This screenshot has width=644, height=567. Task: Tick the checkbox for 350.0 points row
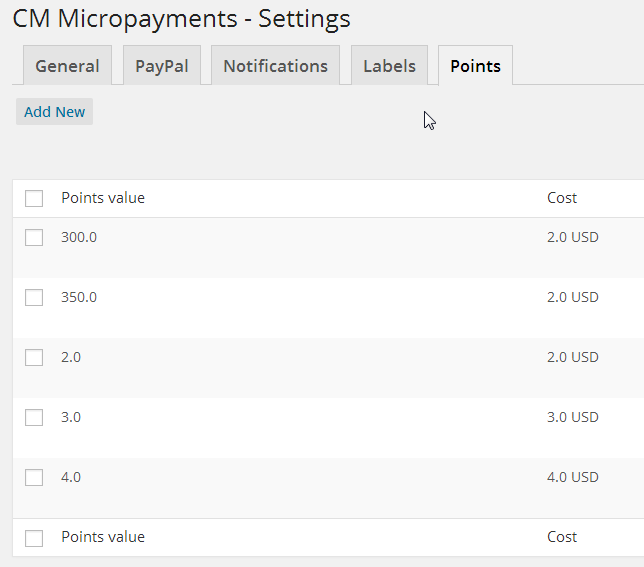[x=34, y=297]
